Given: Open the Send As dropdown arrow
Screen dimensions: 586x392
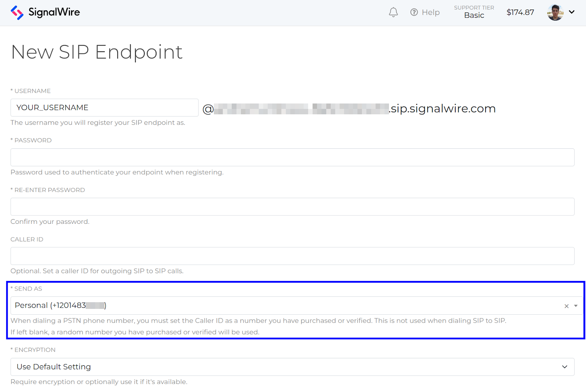Looking at the screenshot, I should 576,306.
